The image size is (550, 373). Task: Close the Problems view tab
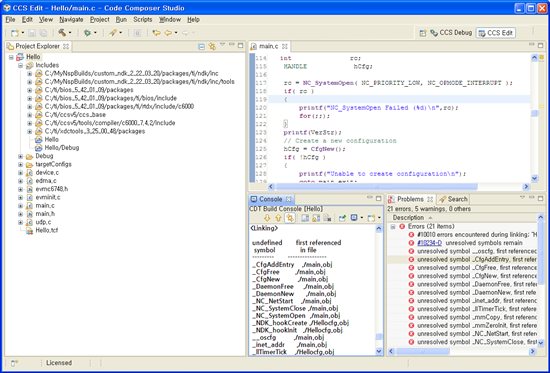[430, 199]
